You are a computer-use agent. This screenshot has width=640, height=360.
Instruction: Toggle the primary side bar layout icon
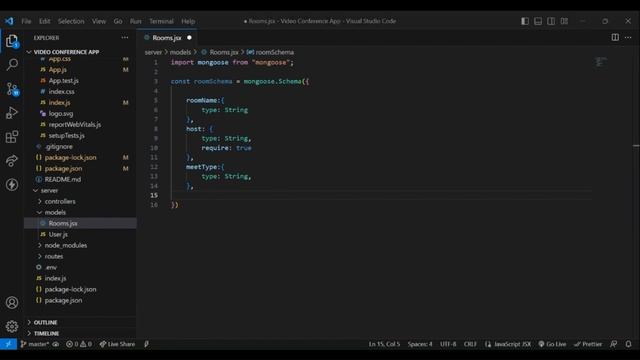[x=525, y=21]
